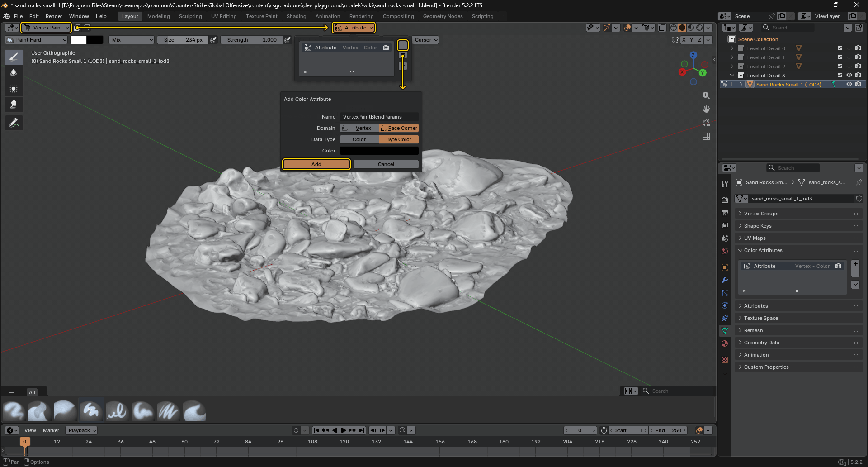Click Add in the Add Color Attribute dialog
This screenshot has height=467, width=868.
point(316,164)
